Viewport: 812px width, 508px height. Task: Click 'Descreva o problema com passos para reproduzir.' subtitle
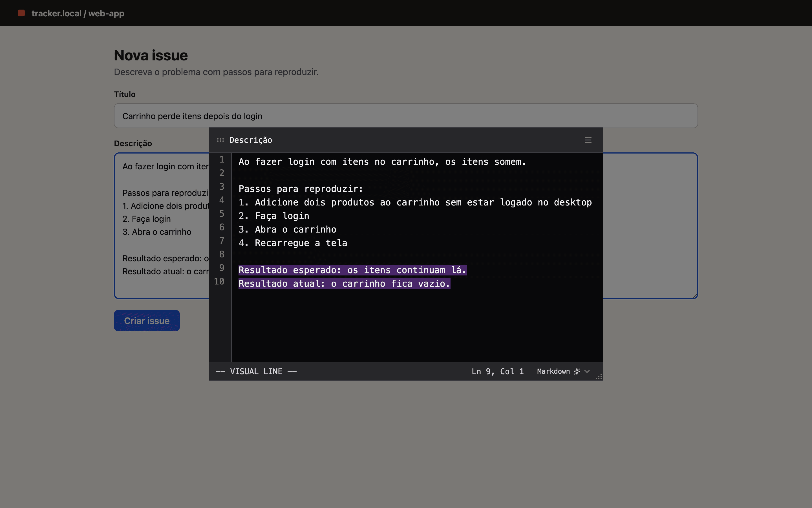coord(216,72)
